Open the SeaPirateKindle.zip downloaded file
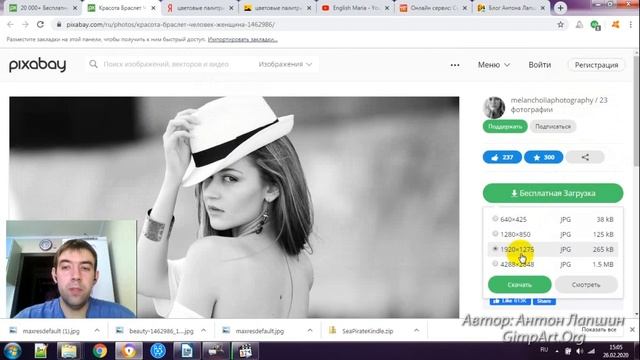 (367, 331)
